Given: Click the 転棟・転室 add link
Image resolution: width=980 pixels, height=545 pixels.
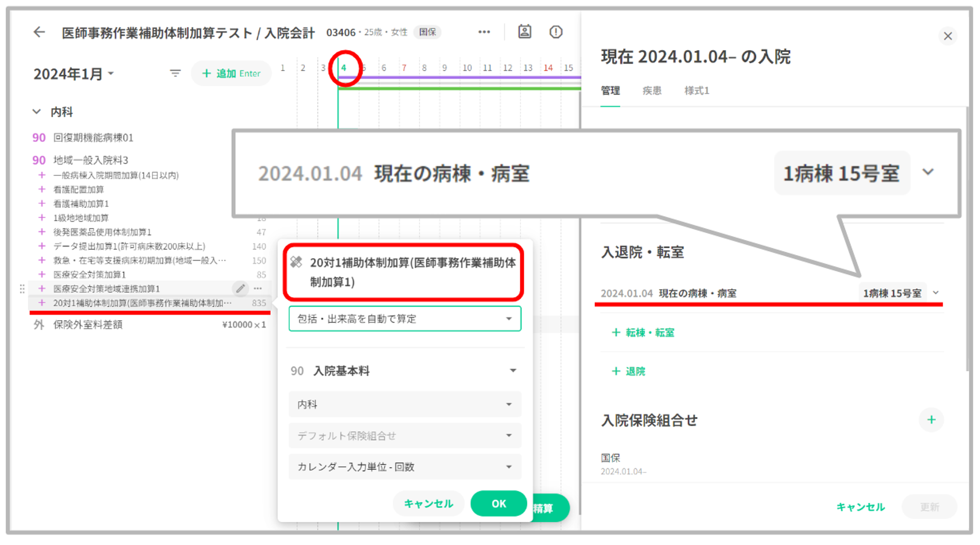Looking at the screenshot, I should 643,332.
